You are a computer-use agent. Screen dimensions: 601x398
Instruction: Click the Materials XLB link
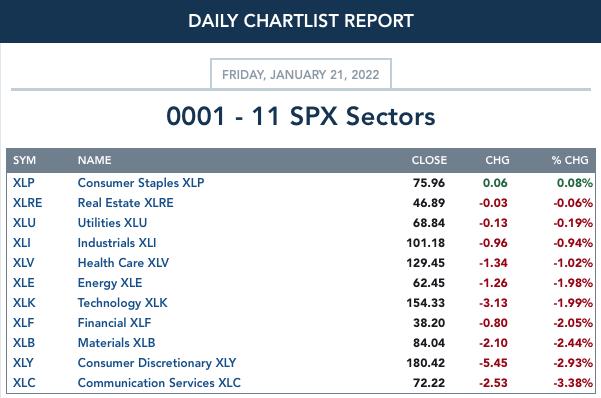pyautogui.click(x=117, y=343)
